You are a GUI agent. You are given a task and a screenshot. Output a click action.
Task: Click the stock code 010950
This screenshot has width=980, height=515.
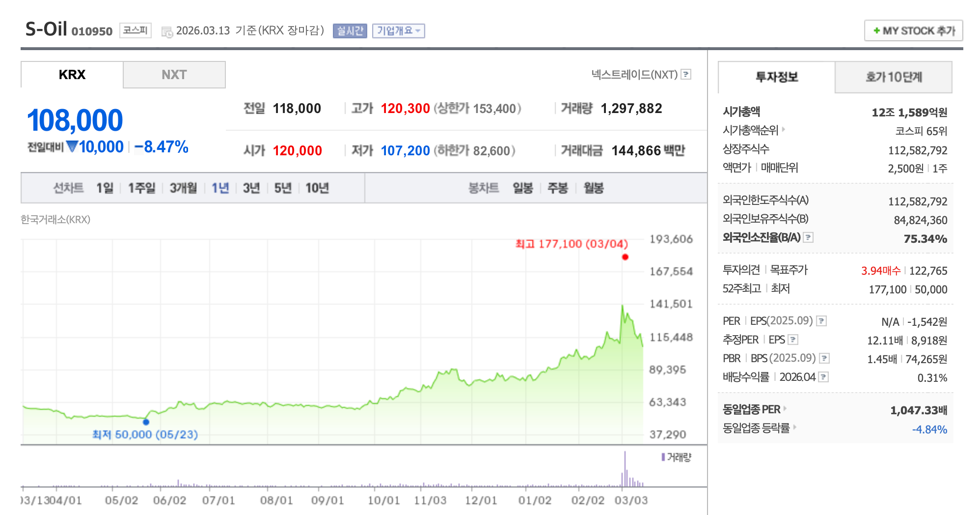pyautogui.click(x=92, y=31)
